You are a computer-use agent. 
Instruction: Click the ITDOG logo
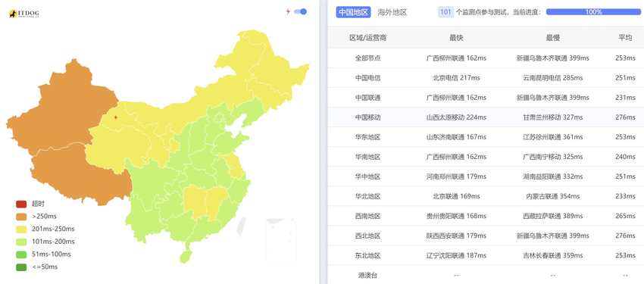click(24, 14)
